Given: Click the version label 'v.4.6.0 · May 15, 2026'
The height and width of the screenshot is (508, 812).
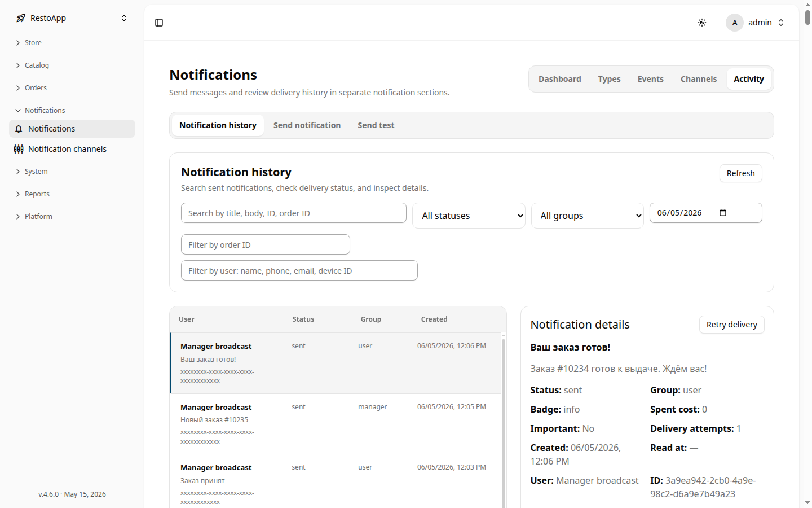Looking at the screenshot, I should click(72, 494).
